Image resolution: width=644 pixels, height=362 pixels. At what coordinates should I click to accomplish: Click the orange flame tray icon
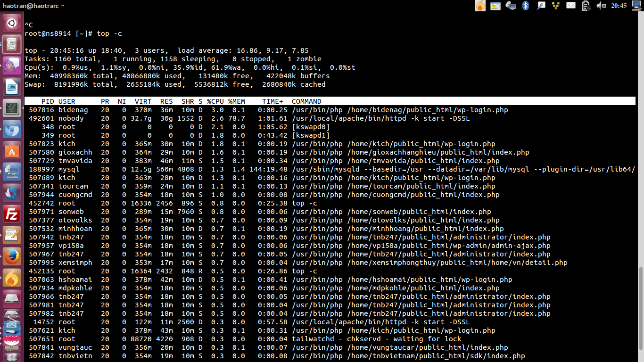480,6
